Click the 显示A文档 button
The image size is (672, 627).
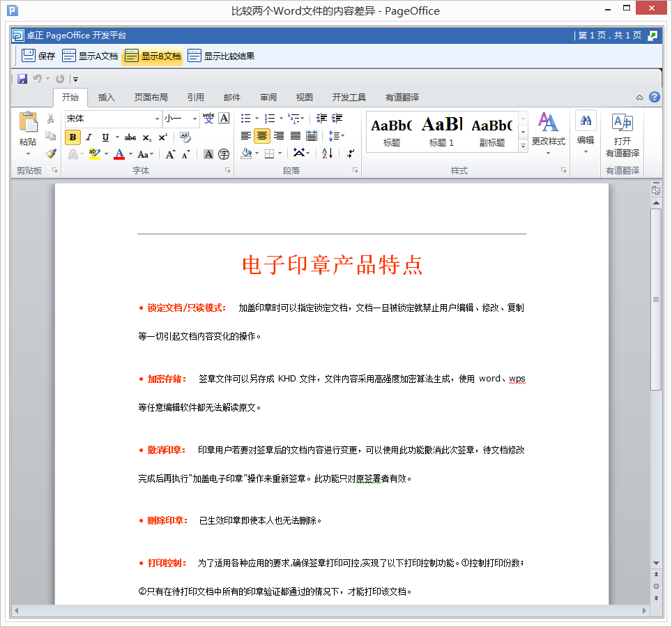pos(91,56)
